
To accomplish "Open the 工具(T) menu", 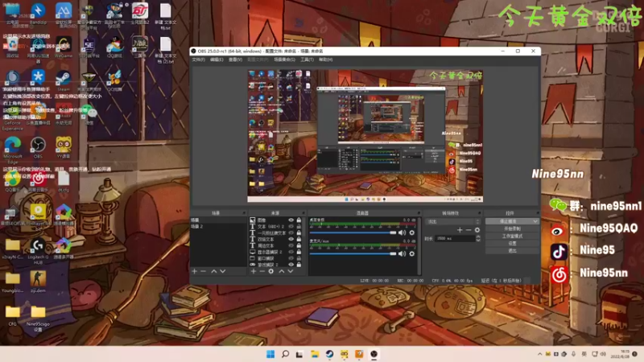I will [x=307, y=60].
